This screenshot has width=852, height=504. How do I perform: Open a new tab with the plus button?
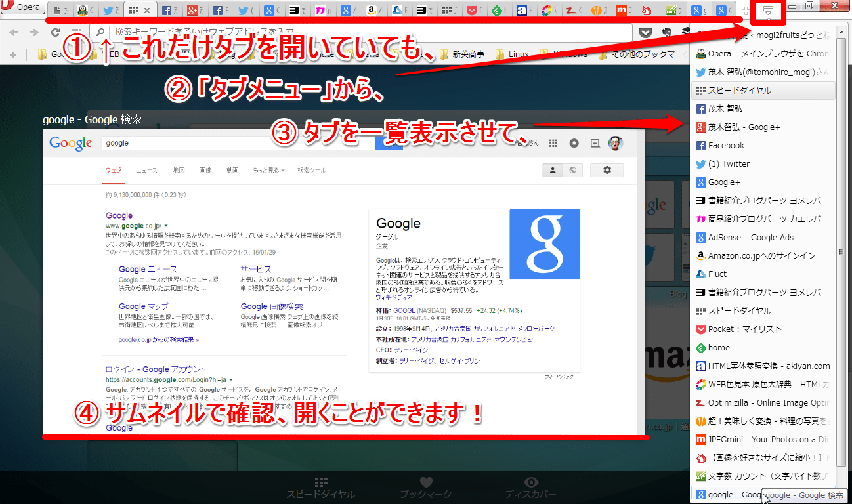click(x=745, y=11)
